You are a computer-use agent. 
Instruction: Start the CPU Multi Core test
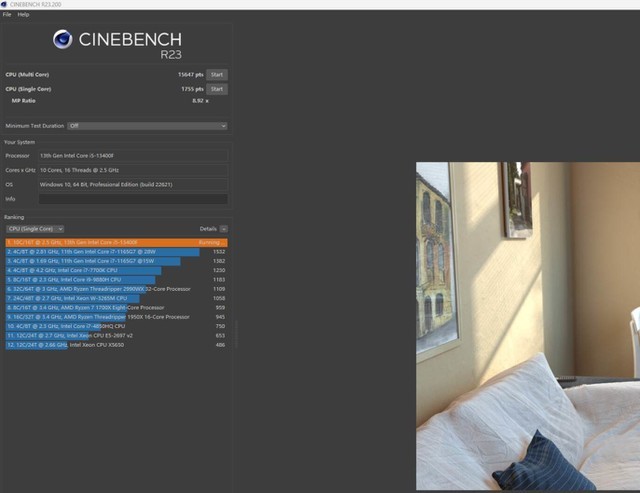(217, 75)
